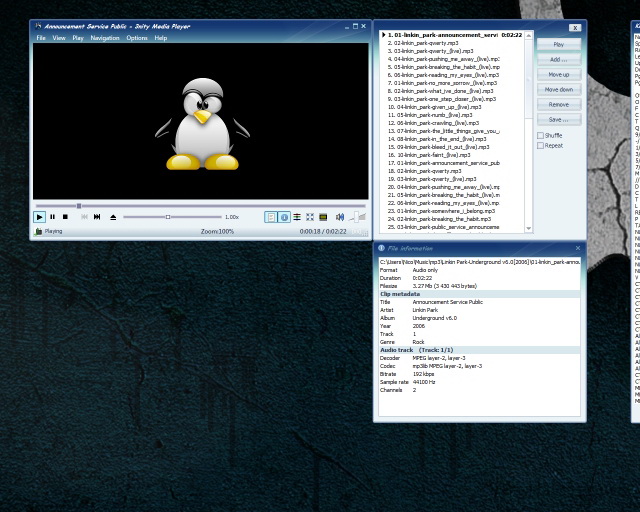Switch to fullscreen mode icon
This screenshot has width=640, height=512.
(310, 217)
